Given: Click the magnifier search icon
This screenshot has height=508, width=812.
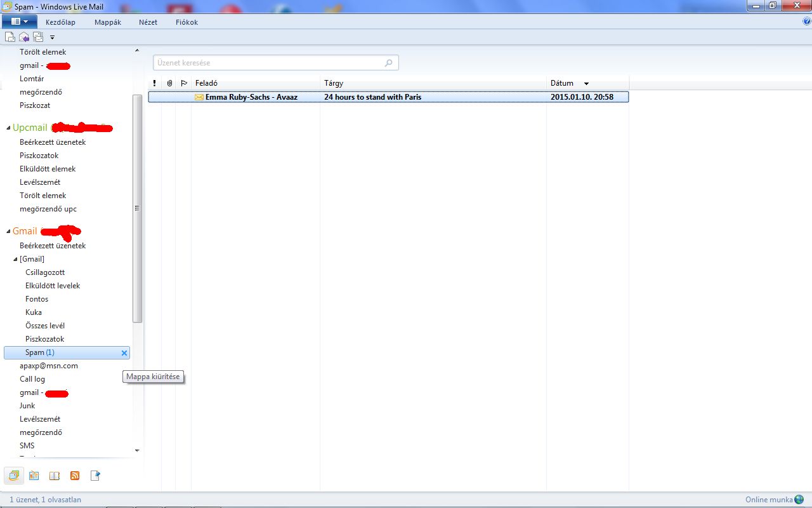Looking at the screenshot, I should coord(389,63).
